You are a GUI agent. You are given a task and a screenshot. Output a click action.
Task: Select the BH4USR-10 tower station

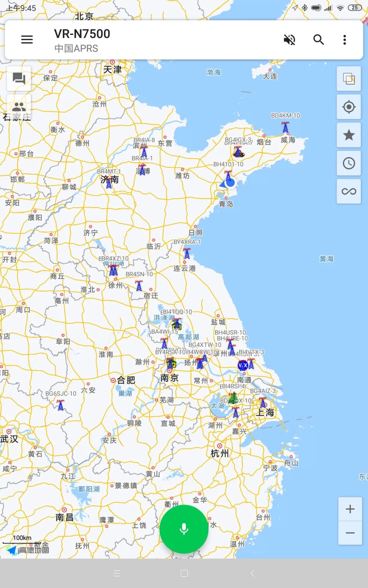[231, 344]
